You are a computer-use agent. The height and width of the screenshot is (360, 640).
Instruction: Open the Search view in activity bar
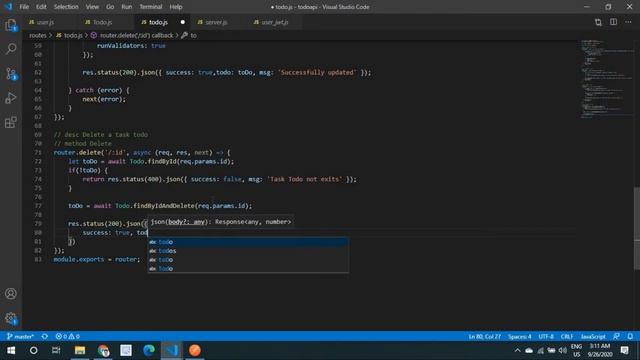pos(11,49)
